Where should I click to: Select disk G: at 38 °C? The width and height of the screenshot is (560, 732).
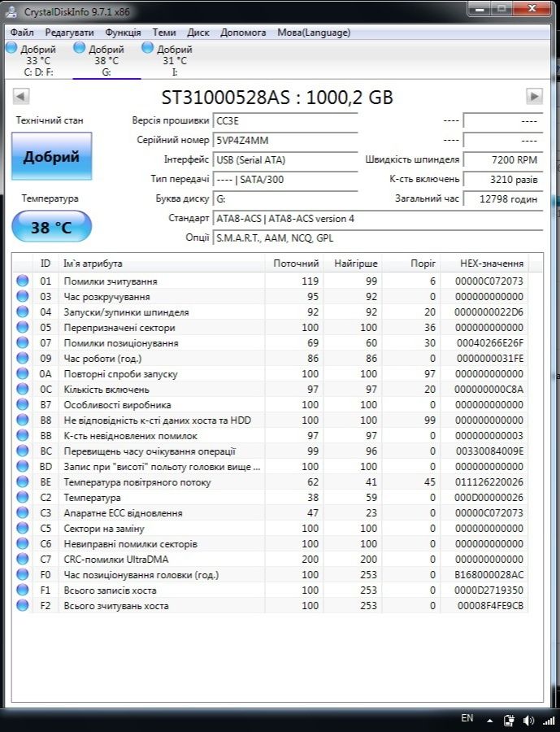[x=106, y=60]
